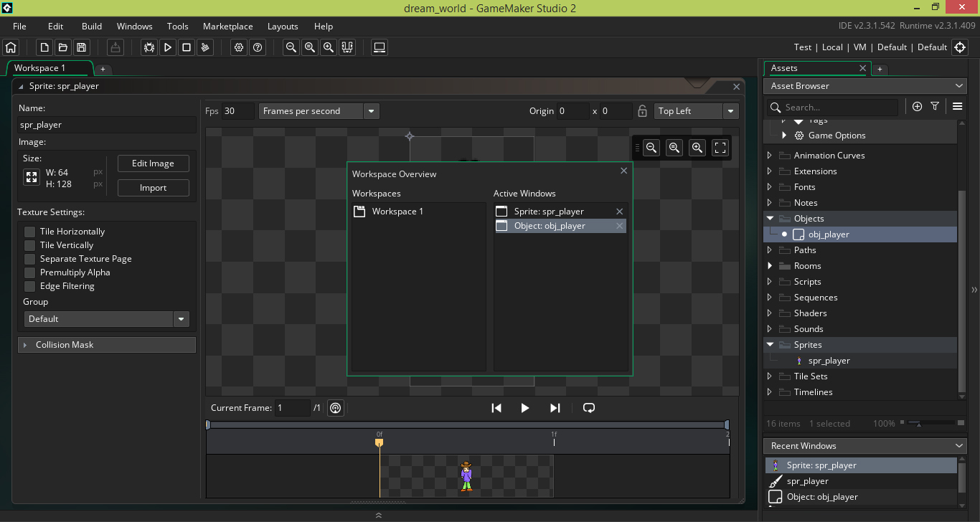Viewport: 980px width, 522px height.
Task: Open the File menu
Action: tap(19, 27)
